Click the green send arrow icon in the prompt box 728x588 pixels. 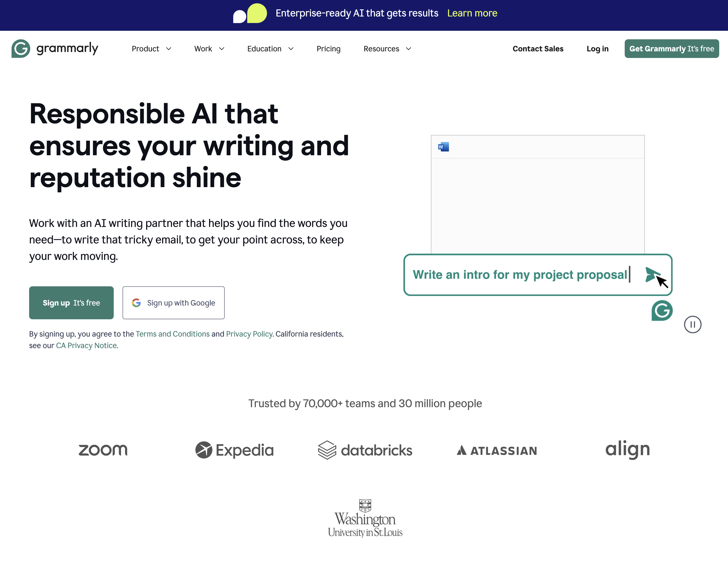pyautogui.click(x=652, y=274)
